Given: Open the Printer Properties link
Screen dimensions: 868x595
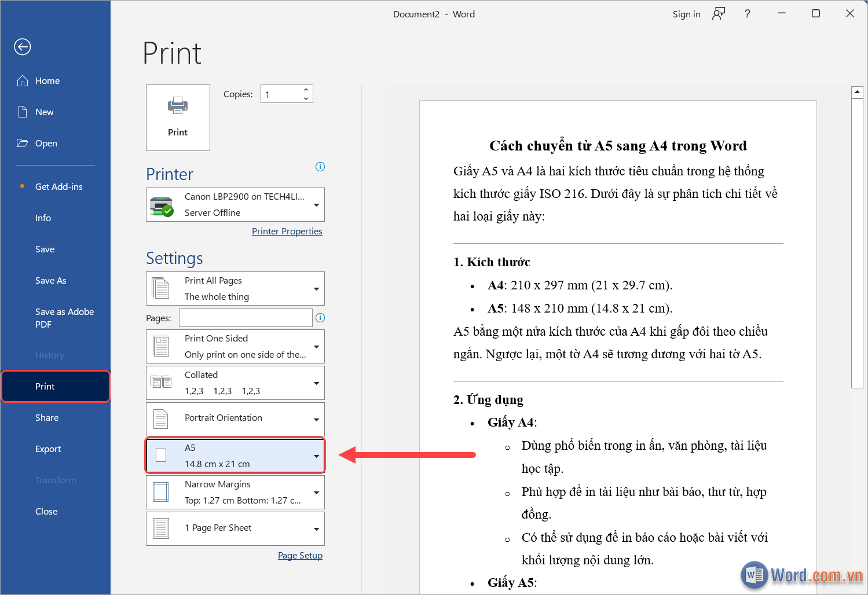Looking at the screenshot, I should click(x=287, y=231).
